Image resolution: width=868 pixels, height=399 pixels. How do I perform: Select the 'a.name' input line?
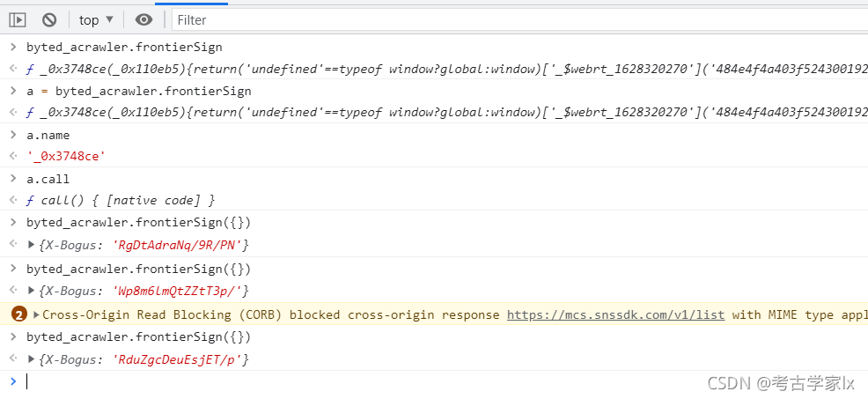click(48, 136)
